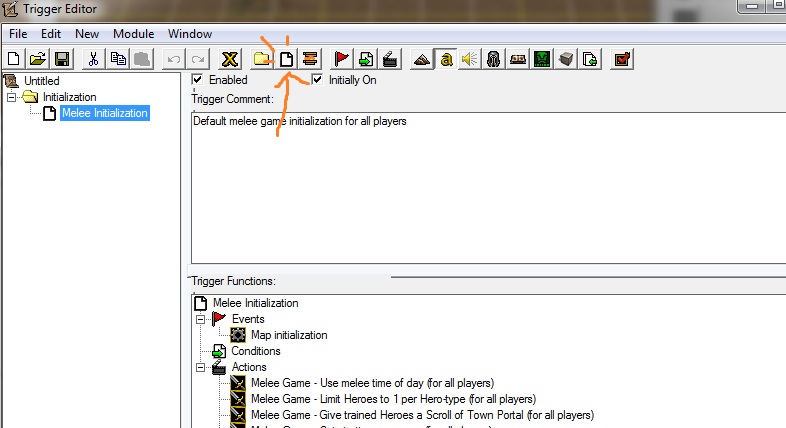Add New Action clapperboard icon

[x=390, y=59]
